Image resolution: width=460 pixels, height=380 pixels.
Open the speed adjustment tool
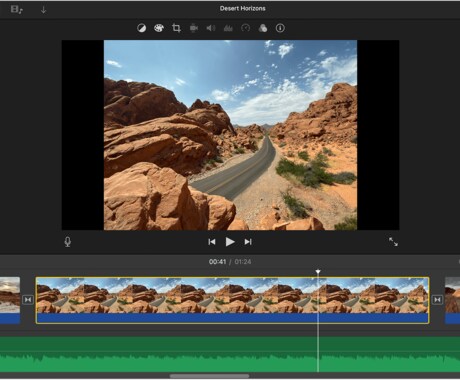[245, 28]
